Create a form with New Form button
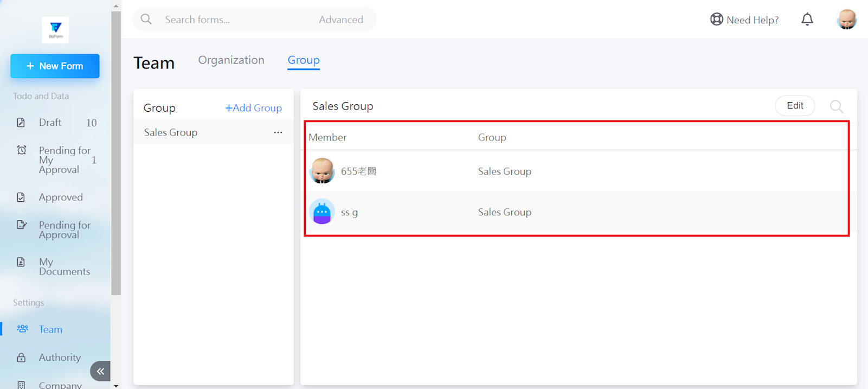Image resolution: width=868 pixels, height=389 pixels. 55,66
